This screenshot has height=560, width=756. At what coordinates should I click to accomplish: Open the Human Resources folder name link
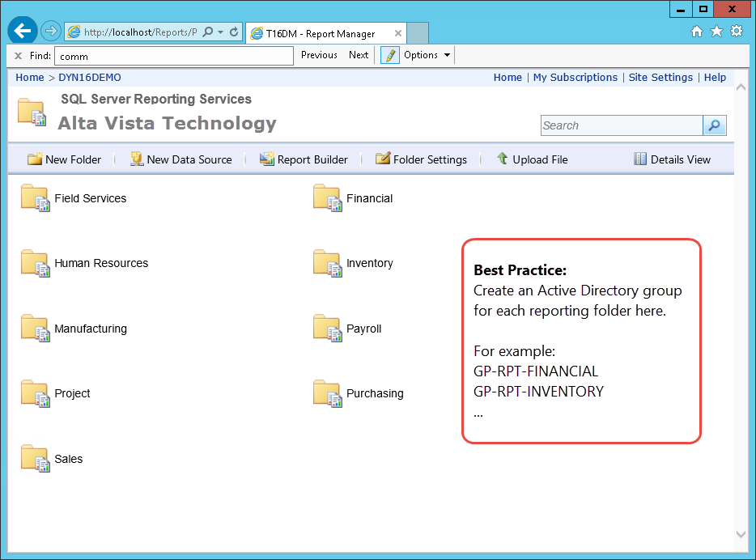pos(101,263)
